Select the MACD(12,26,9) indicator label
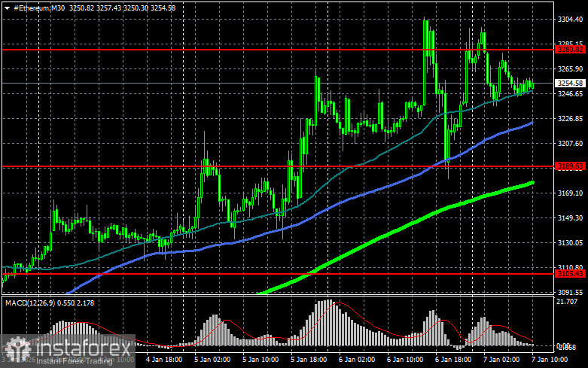The image size is (588, 368). pyautogui.click(x=30, y=303)
